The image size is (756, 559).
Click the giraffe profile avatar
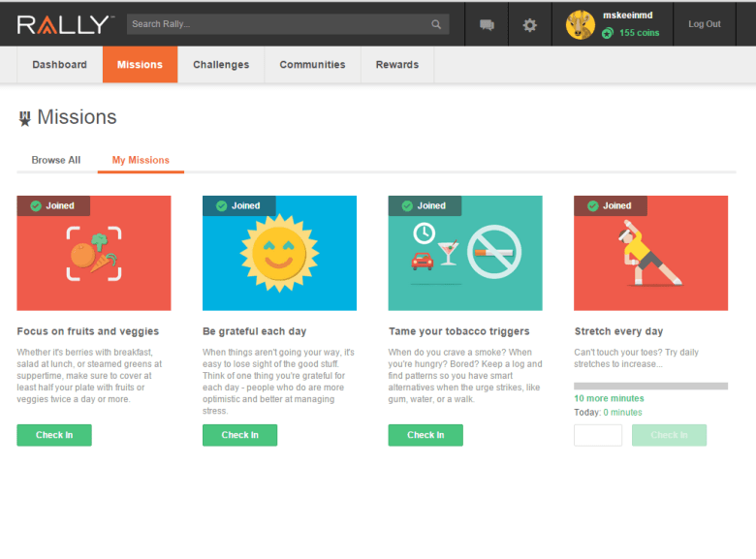coord(580,25)
